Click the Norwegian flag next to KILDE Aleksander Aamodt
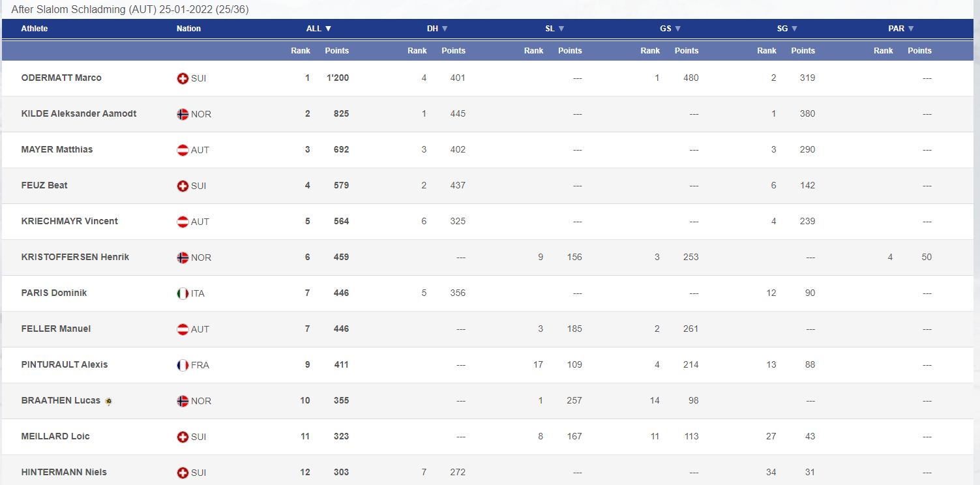 [183, 114]
